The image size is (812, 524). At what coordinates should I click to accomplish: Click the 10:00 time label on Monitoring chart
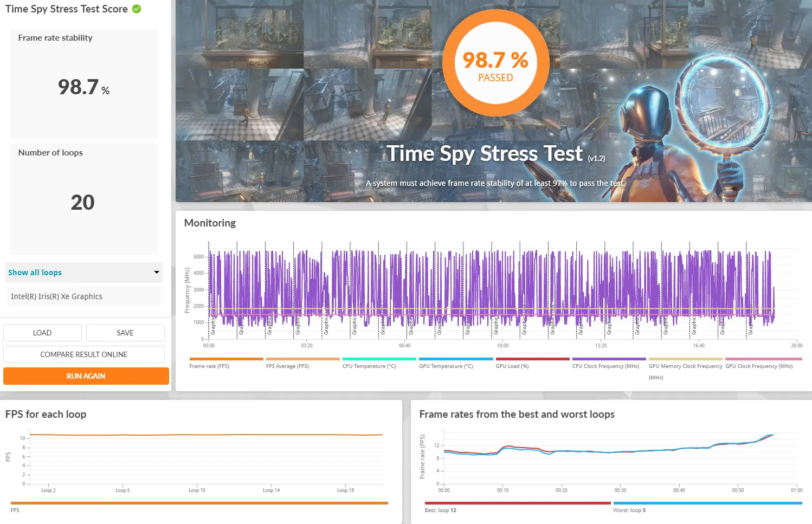[x=502, y=346]
